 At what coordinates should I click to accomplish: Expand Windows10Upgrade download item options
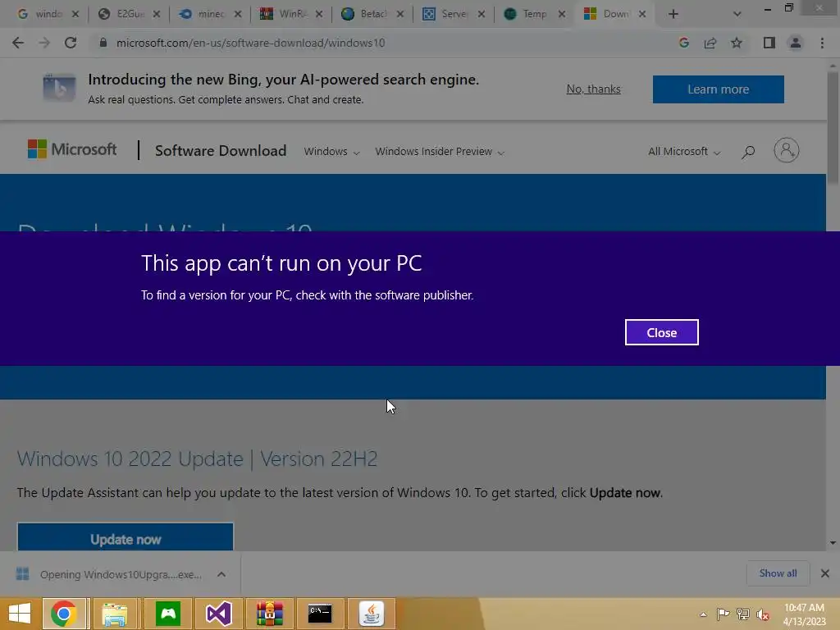tap(221, 574)
